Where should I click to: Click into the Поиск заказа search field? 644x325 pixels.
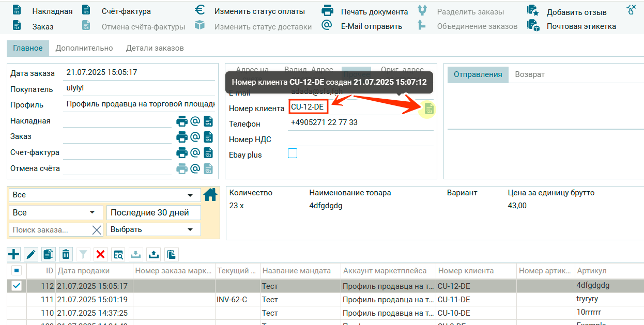point(49,230)
